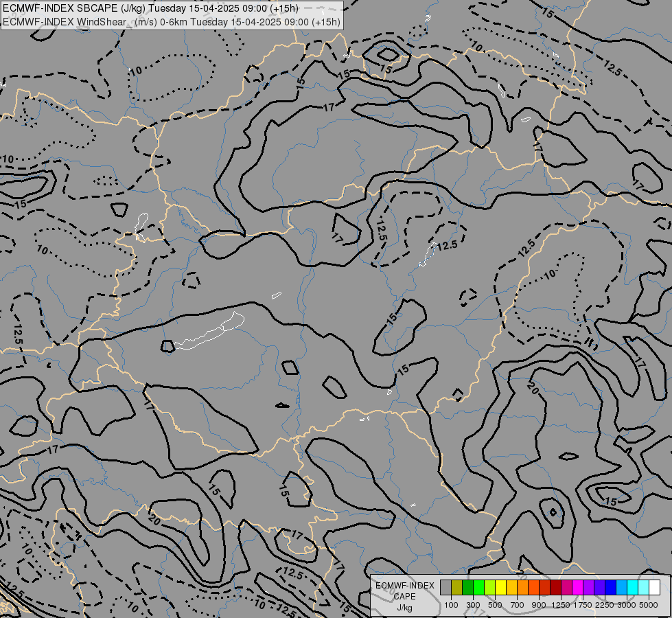Pick the yellow-green legend swatch
Screen dimensions: 672x618
(490, 588)
